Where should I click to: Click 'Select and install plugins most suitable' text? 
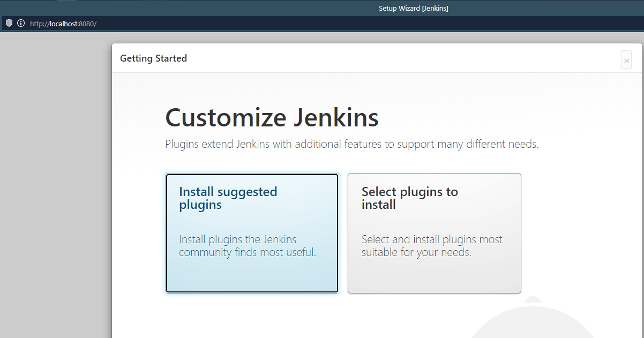[432, 246]
